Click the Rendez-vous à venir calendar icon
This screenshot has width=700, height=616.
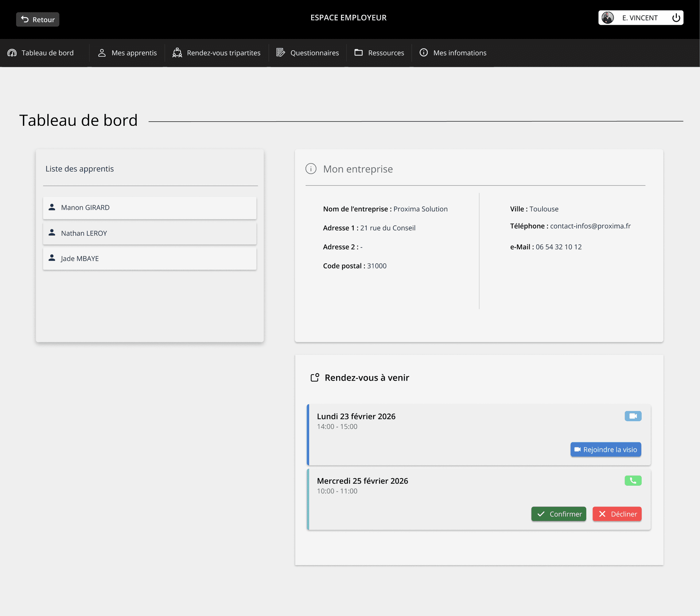(315, 377)
